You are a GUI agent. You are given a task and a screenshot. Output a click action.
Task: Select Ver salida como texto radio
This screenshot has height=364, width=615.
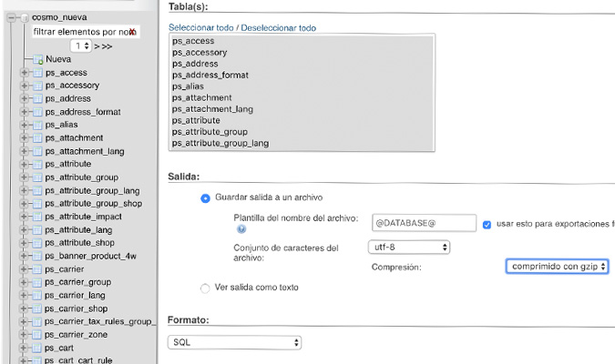205,288
